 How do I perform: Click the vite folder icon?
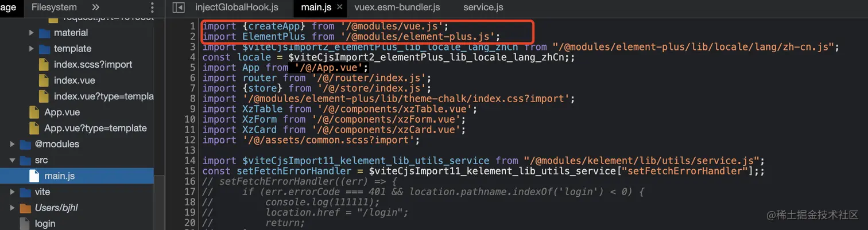point(25,192)
